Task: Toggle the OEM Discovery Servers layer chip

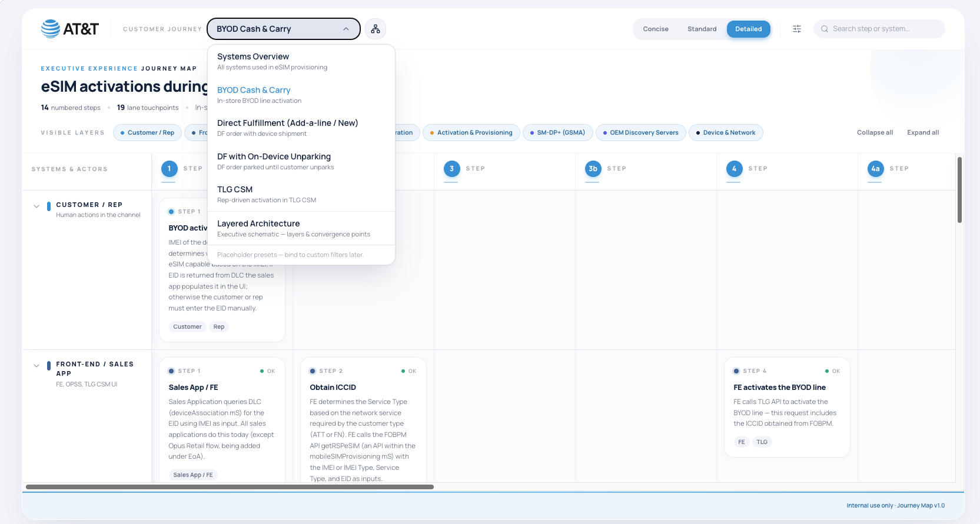Action: [640, 133]
